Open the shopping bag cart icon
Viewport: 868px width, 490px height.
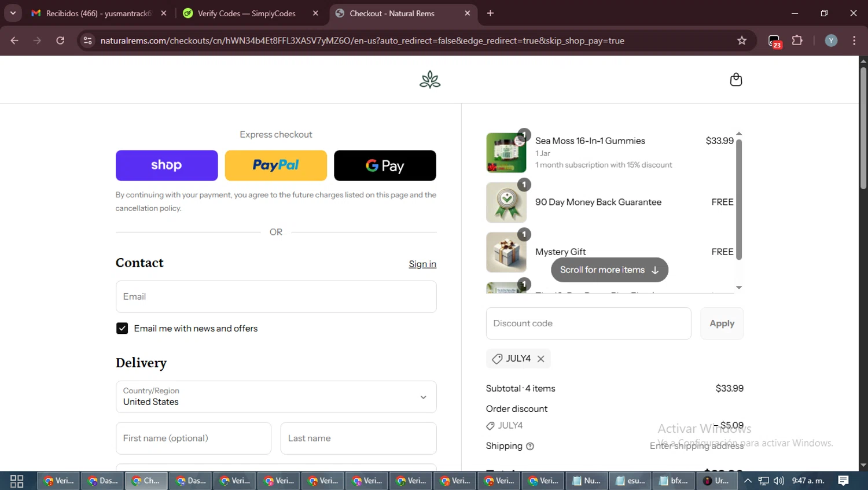[735, 80]
